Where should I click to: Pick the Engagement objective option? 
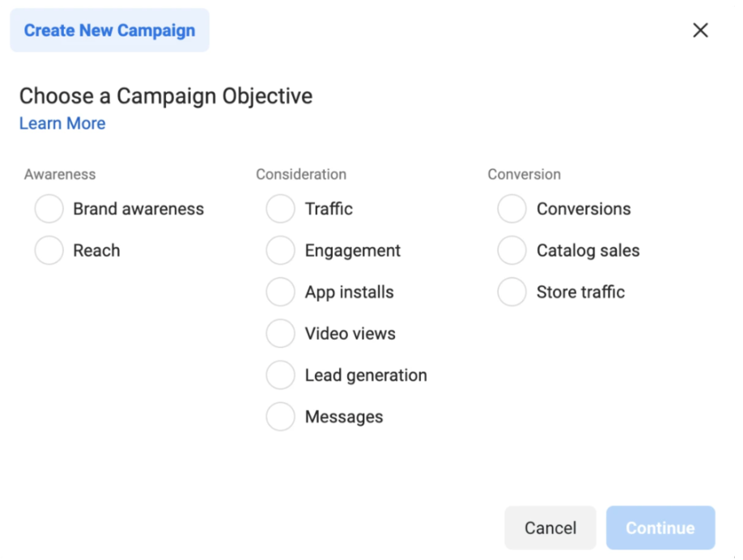pyautogui.click(x=281, y=250)
